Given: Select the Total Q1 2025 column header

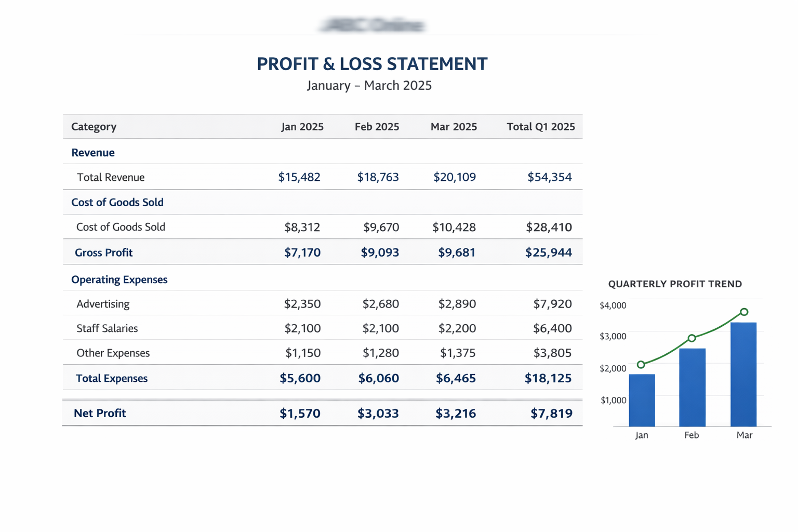Looking at the screenshot, I should tap(540, 127).
